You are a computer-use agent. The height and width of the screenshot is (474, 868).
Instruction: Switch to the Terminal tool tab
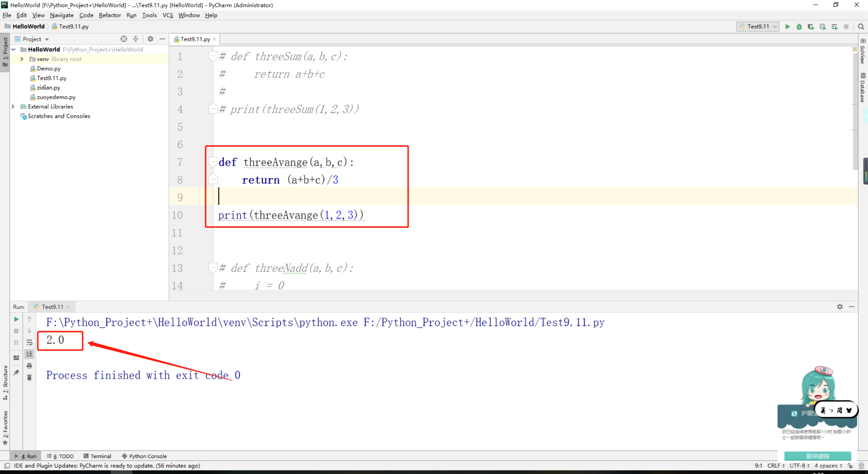pos(98,456)
